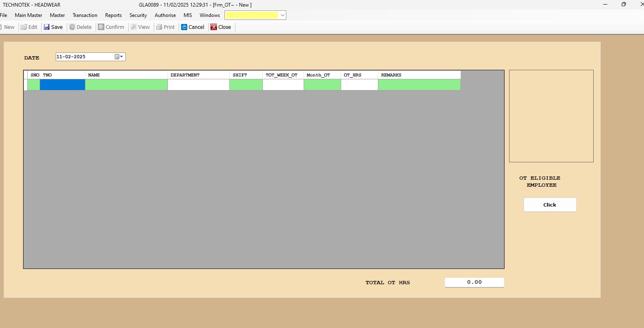The image size is (644, 328).
Task: Click the New toolbar icon
Action: pyautogui.click(x=2, y=27)
